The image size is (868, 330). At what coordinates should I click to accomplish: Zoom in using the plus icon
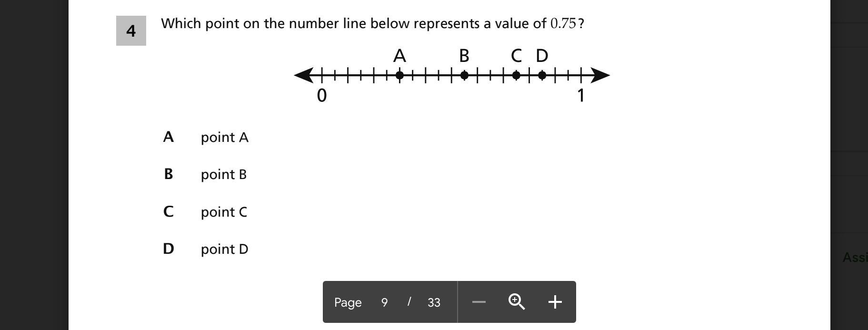[x=555, y=302]
